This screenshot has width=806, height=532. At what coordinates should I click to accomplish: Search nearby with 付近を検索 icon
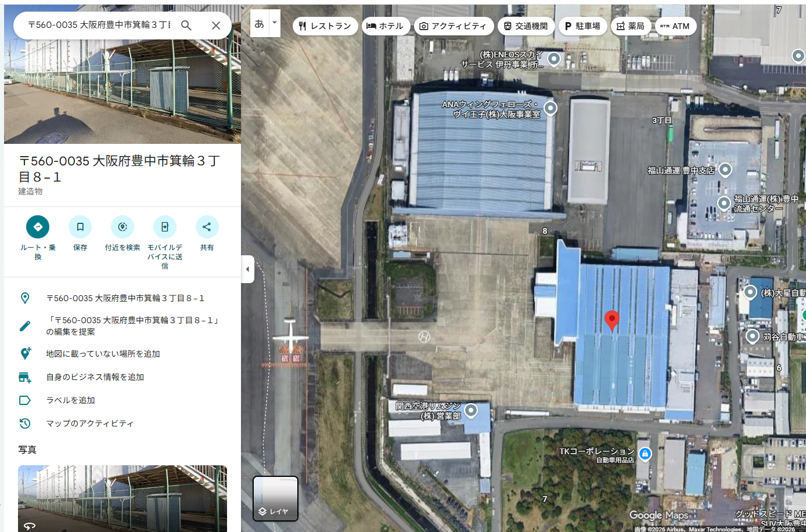click(x=123, y=227)
